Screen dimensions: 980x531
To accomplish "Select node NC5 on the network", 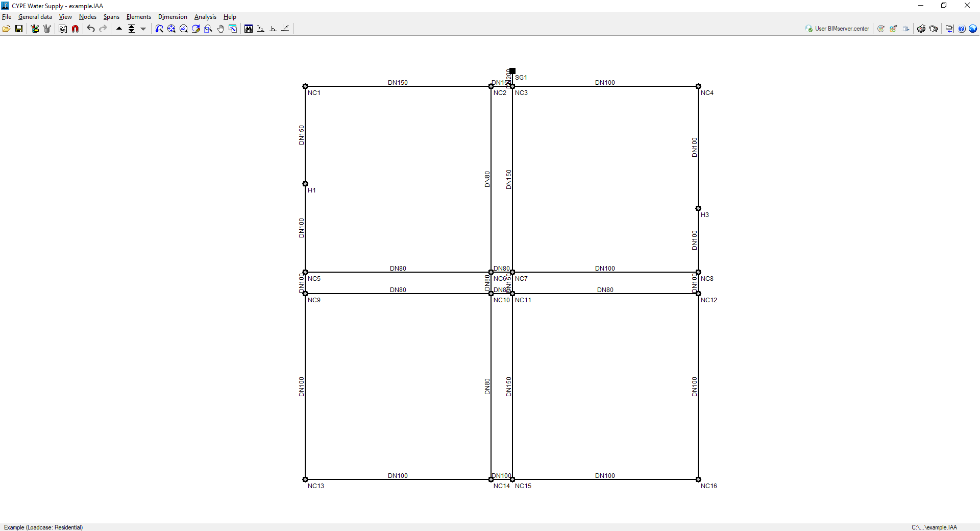I will click(305, 272).
